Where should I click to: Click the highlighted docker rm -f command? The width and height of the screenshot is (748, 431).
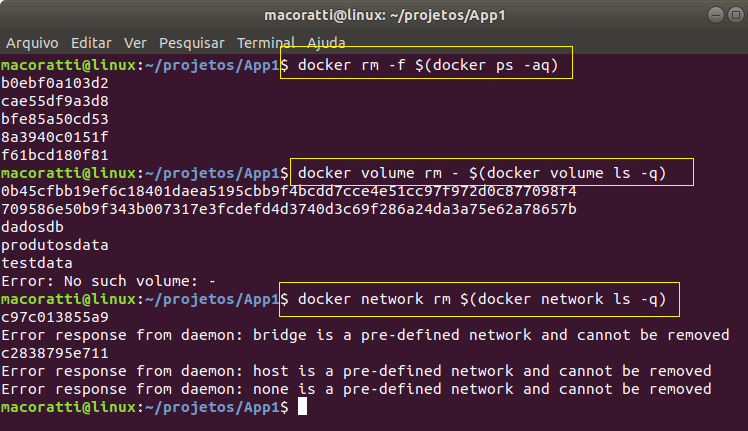[426, 63]
